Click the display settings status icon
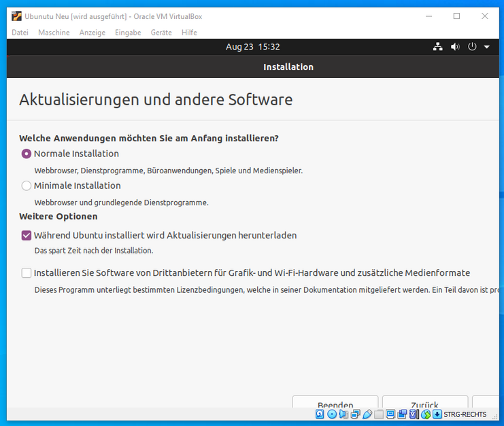The image size is (504, 426). tap(391, 414)
